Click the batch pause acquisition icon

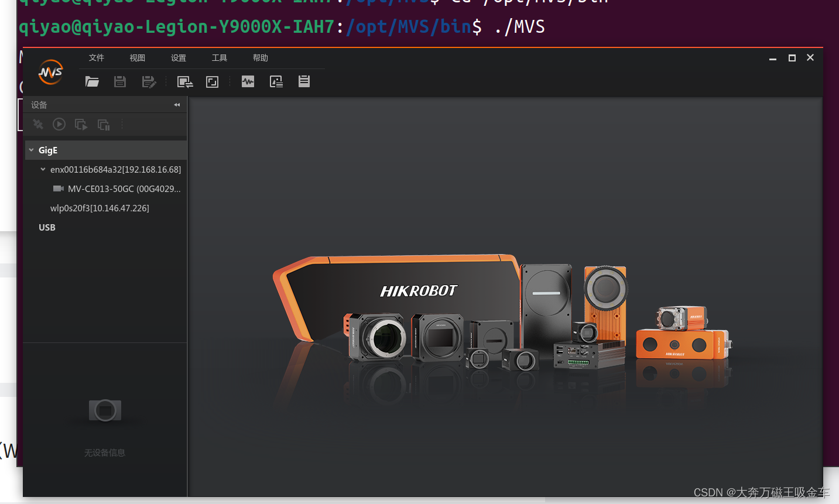pos(104,125)
